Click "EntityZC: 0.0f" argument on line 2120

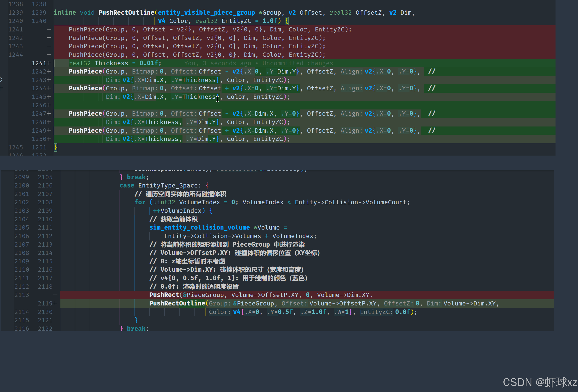(385, 312)
